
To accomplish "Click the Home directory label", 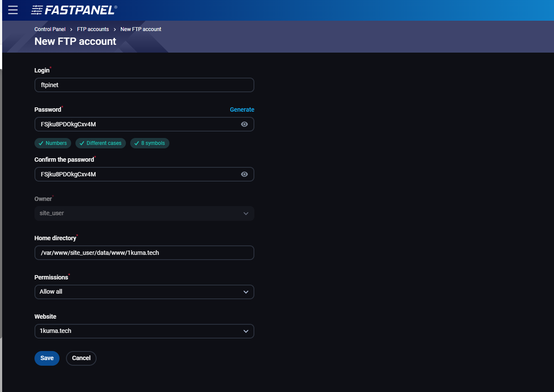I will coord(55,238).
